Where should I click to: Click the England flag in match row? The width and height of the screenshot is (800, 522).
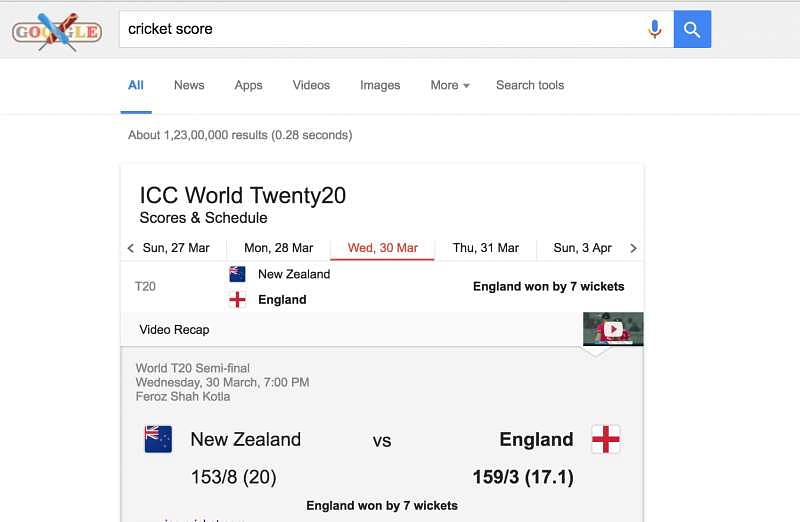pyautogui.click(x=238, y=300)
